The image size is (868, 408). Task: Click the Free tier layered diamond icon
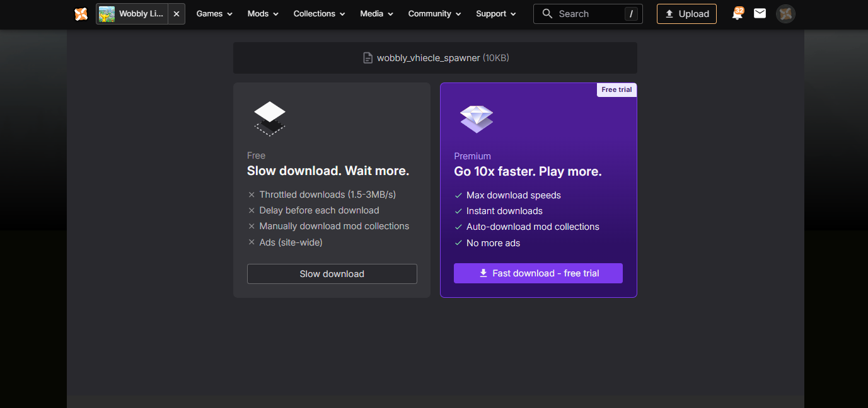(270, 118)
